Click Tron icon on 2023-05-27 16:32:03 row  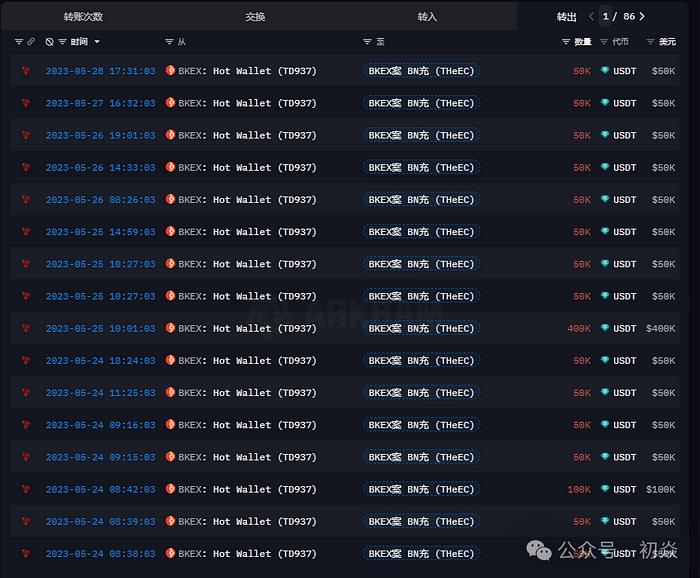pyautogui.click(x=26, y=103)
